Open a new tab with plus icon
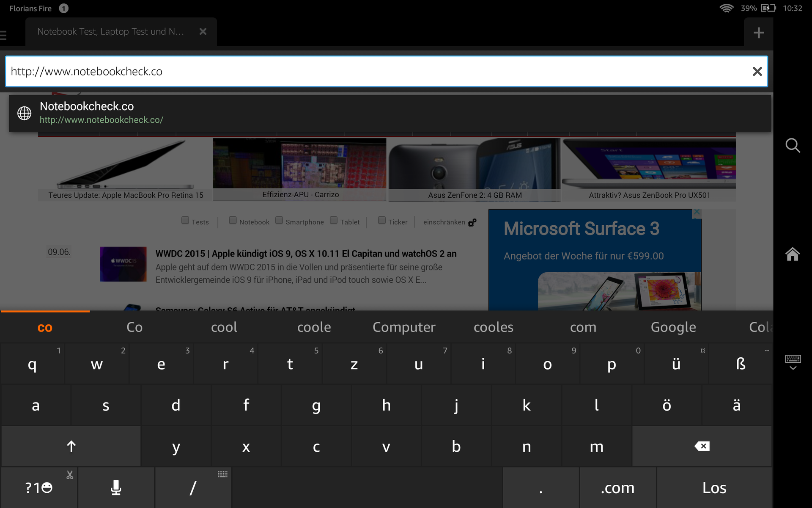 [x=759, y=33]
